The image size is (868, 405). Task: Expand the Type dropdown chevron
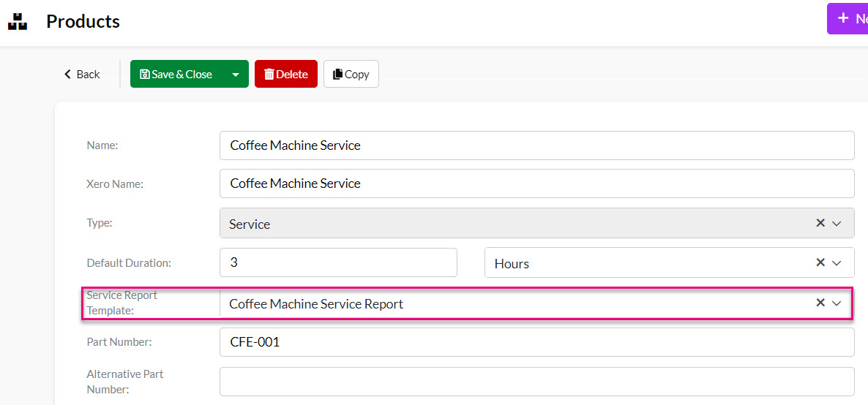click(837, 223)
